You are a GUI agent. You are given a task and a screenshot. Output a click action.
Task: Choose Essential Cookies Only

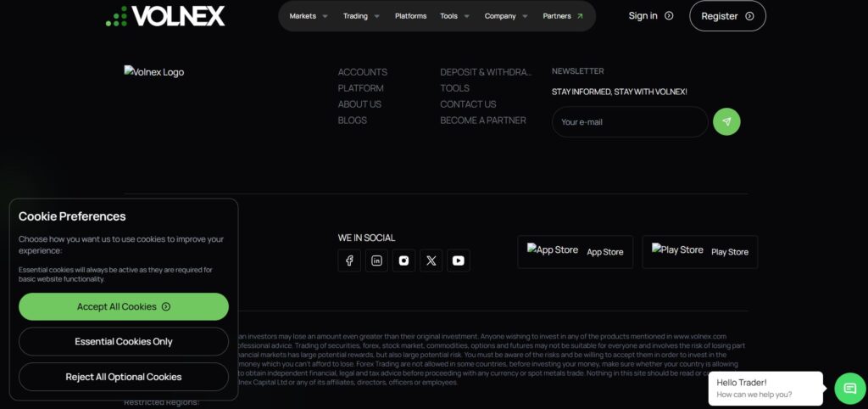click(124, 341)
